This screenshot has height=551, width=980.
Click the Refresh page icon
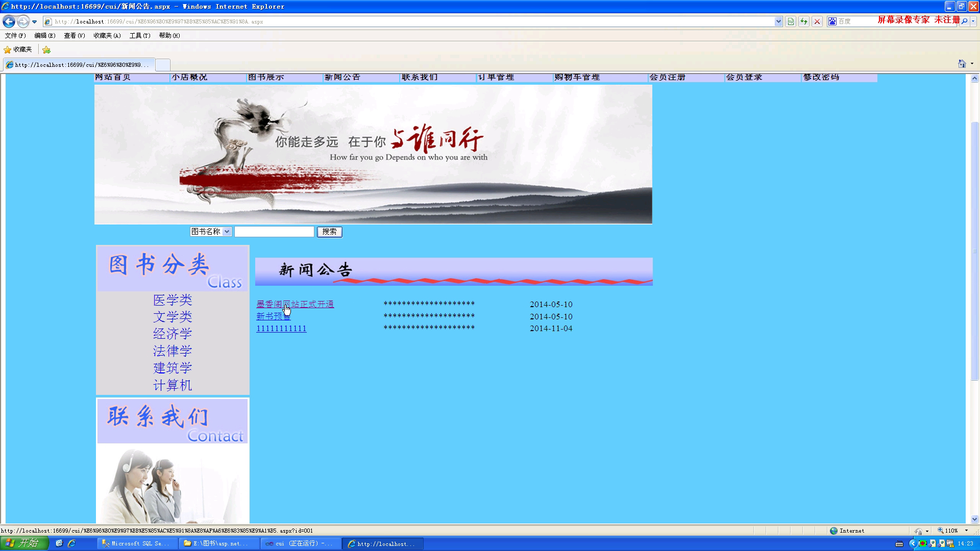coord(804,21)
